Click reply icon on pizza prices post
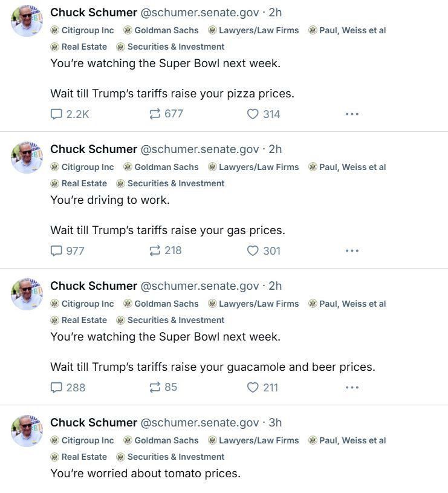Image resolution: width=448 pixels, height=493 pixels. point(56,114)
